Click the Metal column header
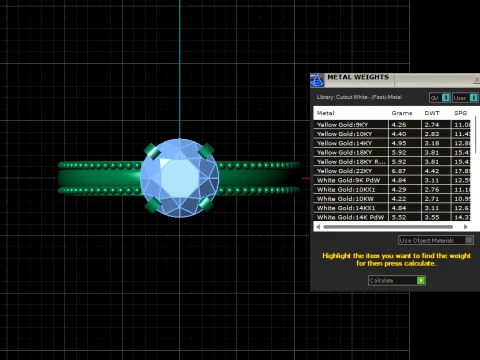Image resolution: width=480 pixels, height=360 pixels. point(325,113)
